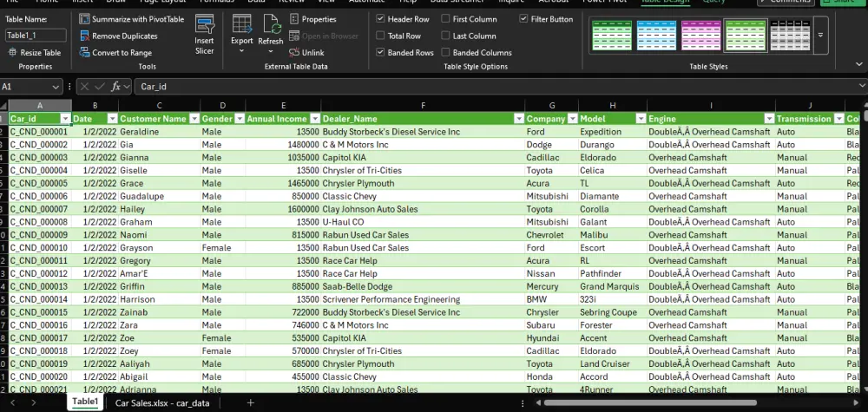This screenshot has width=868, height=412.
Task: Select the Sebring Coupe cell
Action: pos(612,312)
